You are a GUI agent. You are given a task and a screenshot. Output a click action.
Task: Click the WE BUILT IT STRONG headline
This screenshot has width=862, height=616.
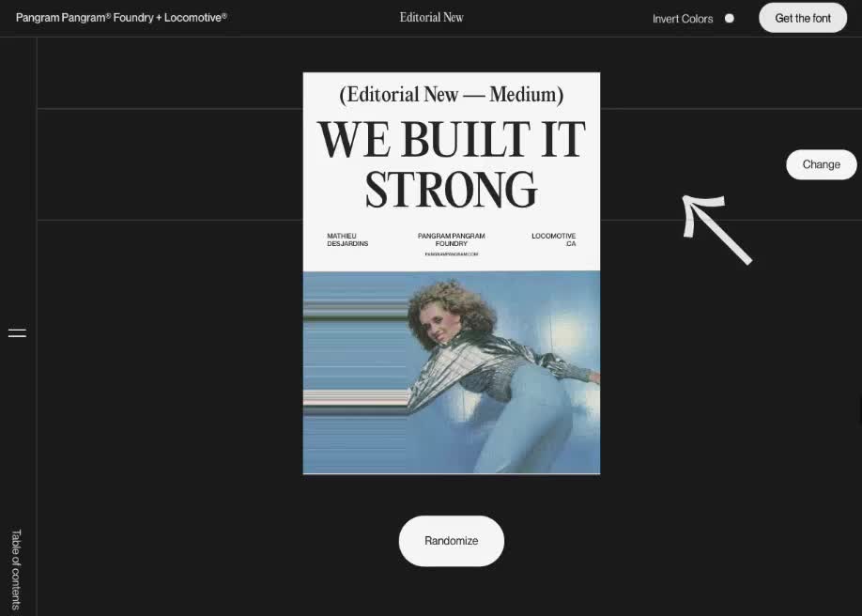tap(452, 164)
